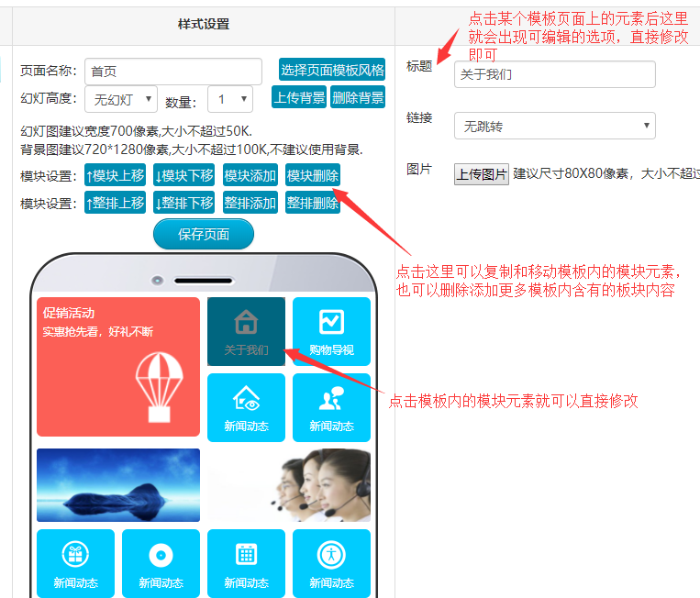Click the gift box 新闻动态 tile
The width and height of the screenshot is (700, 598).
[x=75, y=562]
